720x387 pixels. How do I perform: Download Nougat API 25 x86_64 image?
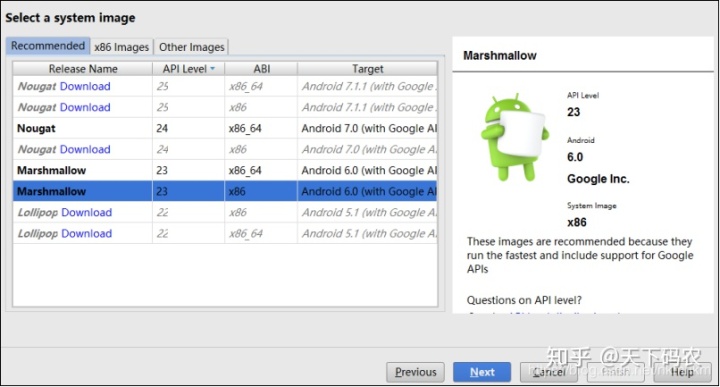coord(85,86)
